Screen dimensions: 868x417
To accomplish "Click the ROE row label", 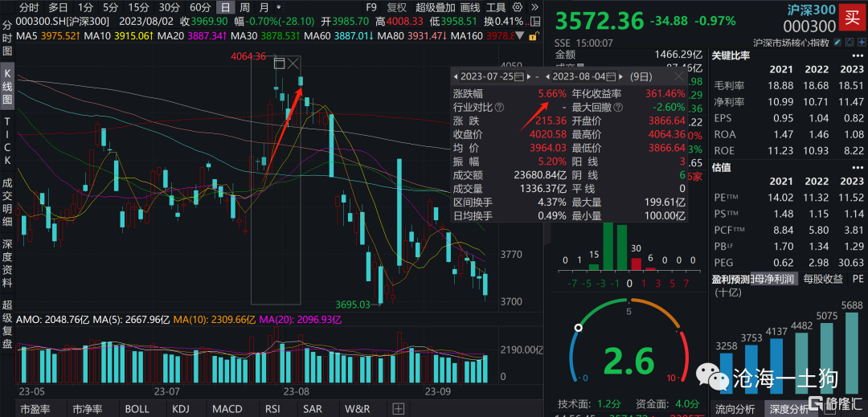I will (723, 150).
